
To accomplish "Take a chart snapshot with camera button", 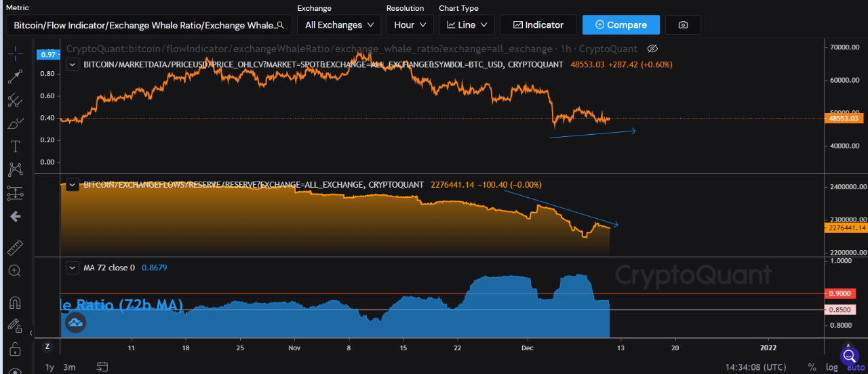I will 683,25.
